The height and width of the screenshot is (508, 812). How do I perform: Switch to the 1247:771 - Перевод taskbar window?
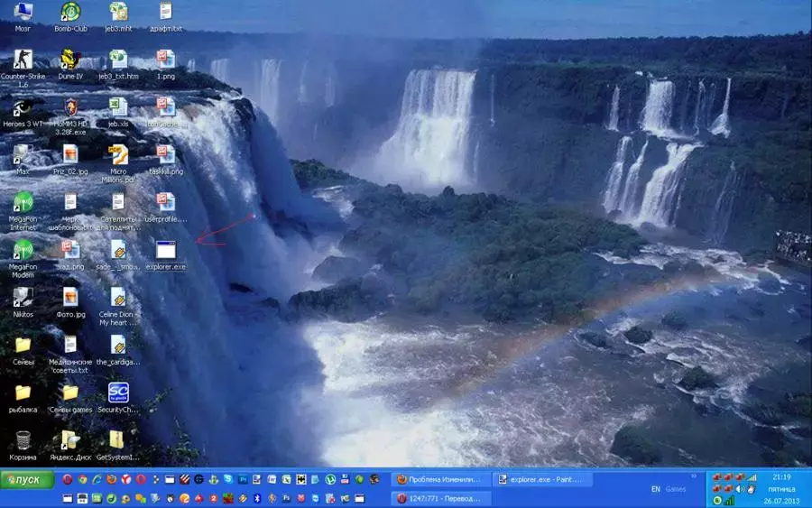(440, 499)
